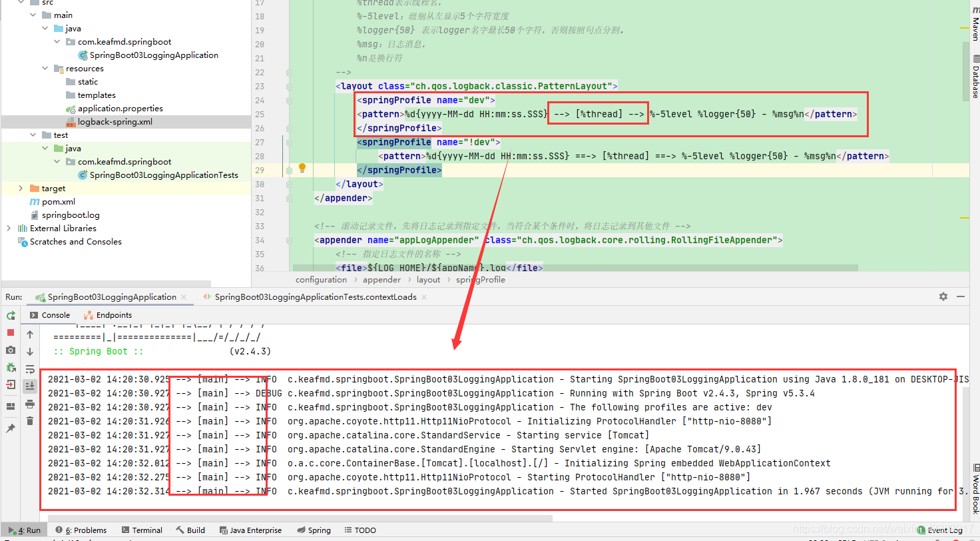Open the Build tool window
The height and width of the screenshot is (541, 980).
pos(190,530)
